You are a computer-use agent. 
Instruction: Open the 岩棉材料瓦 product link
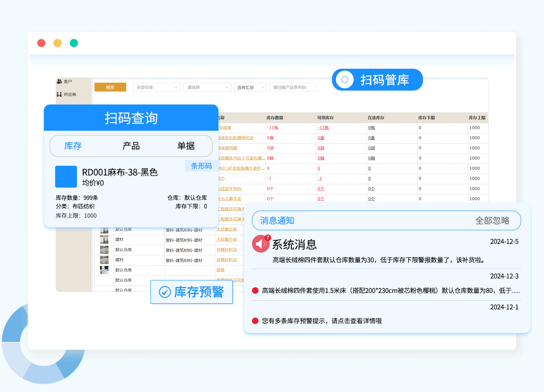click(x=226, y=250)
